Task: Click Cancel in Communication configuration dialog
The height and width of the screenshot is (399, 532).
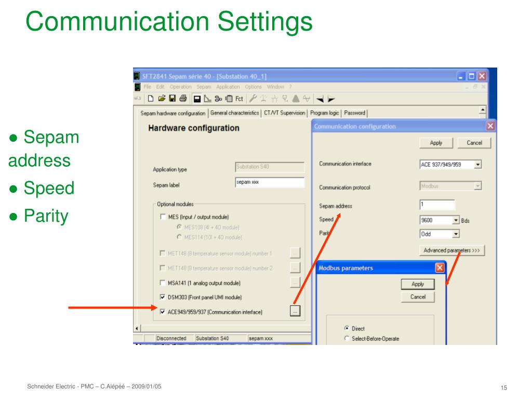Action: click(x=474, y=143)
